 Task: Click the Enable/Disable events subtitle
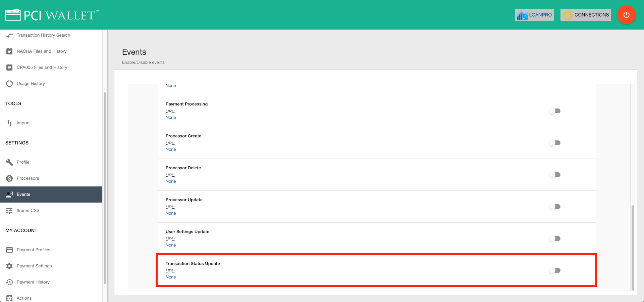143,62
